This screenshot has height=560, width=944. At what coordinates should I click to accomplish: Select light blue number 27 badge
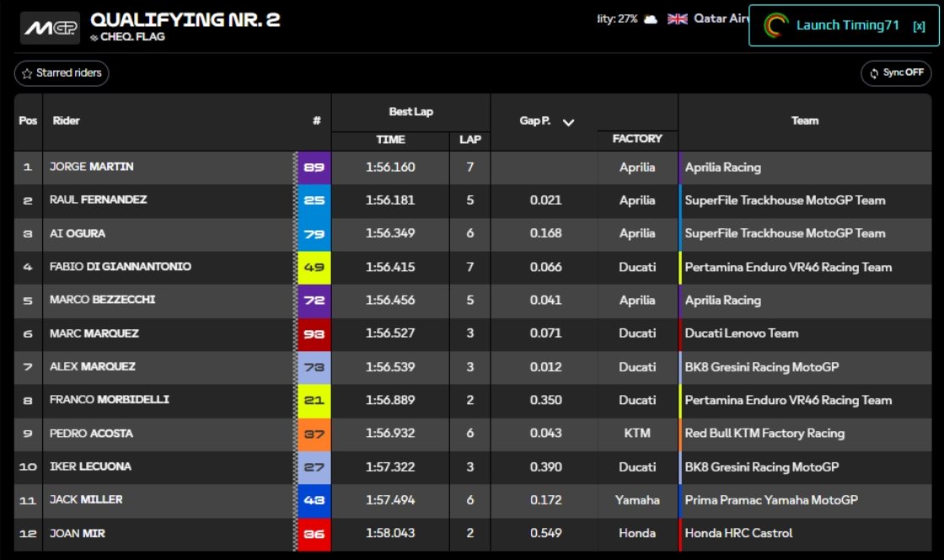[x=314, y=467]
